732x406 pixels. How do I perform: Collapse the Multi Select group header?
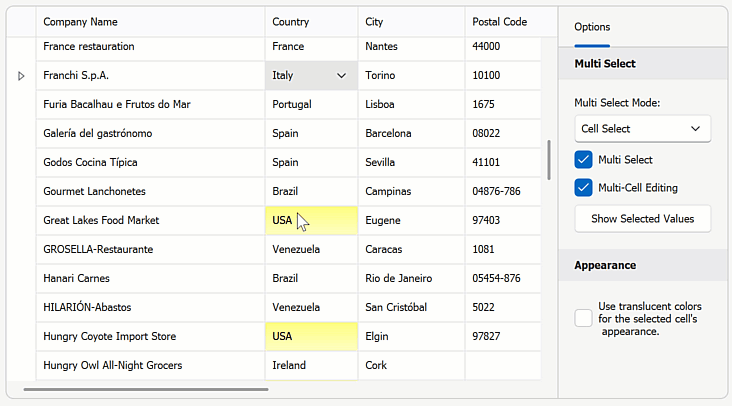coord(642,63)
